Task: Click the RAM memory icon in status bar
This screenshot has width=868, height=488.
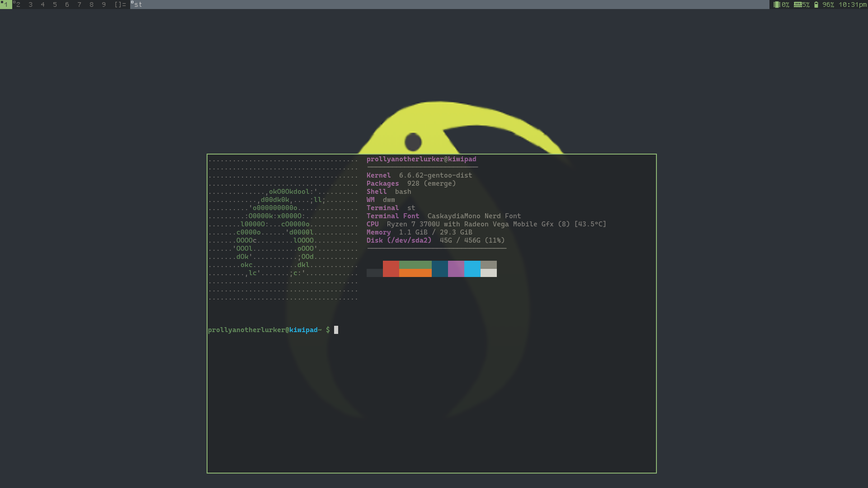Action: tap(797, 5)
